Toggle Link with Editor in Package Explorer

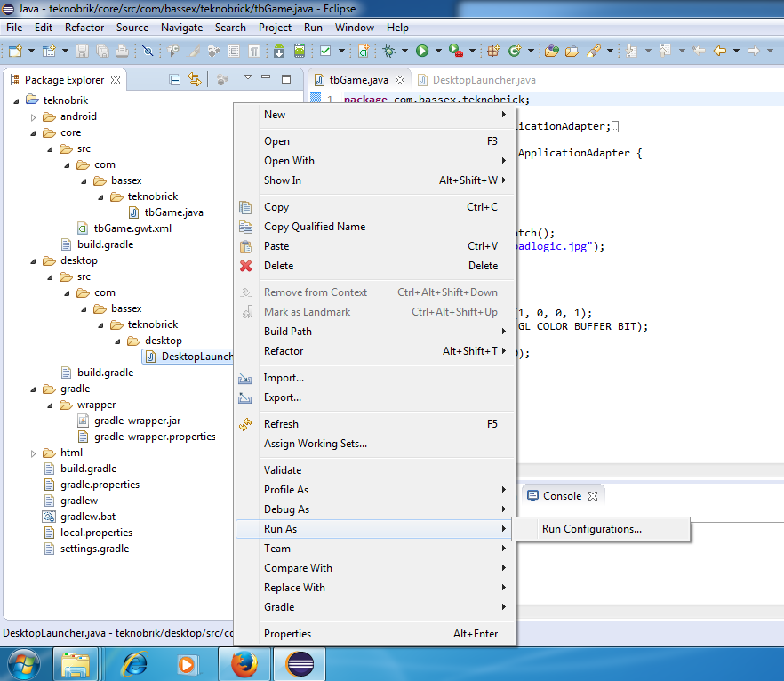[x=195, y=79]
